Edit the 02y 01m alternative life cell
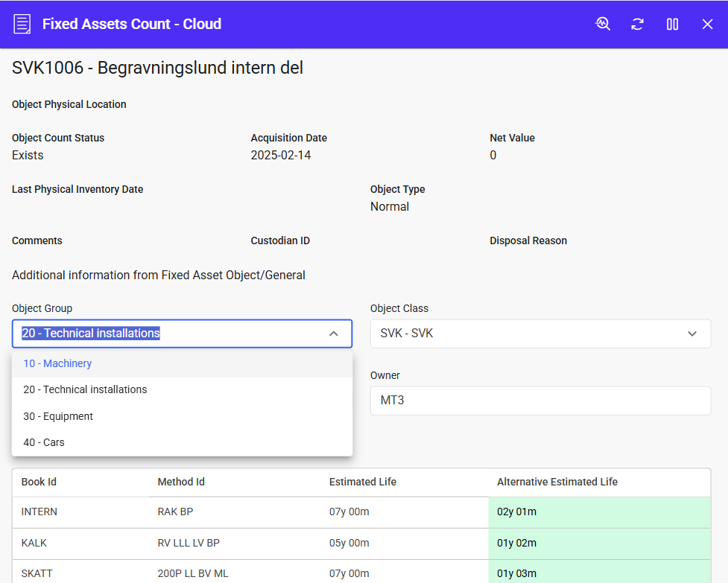 click(598, 512)
